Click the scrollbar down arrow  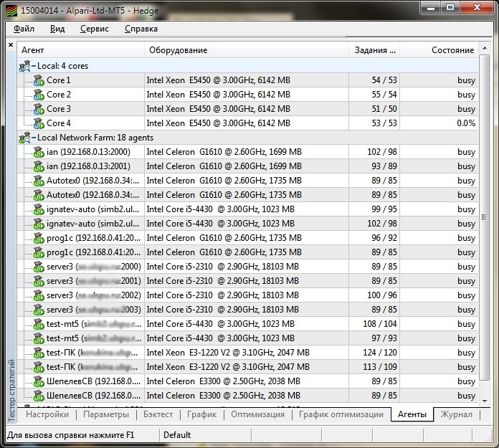click(485, 401)
